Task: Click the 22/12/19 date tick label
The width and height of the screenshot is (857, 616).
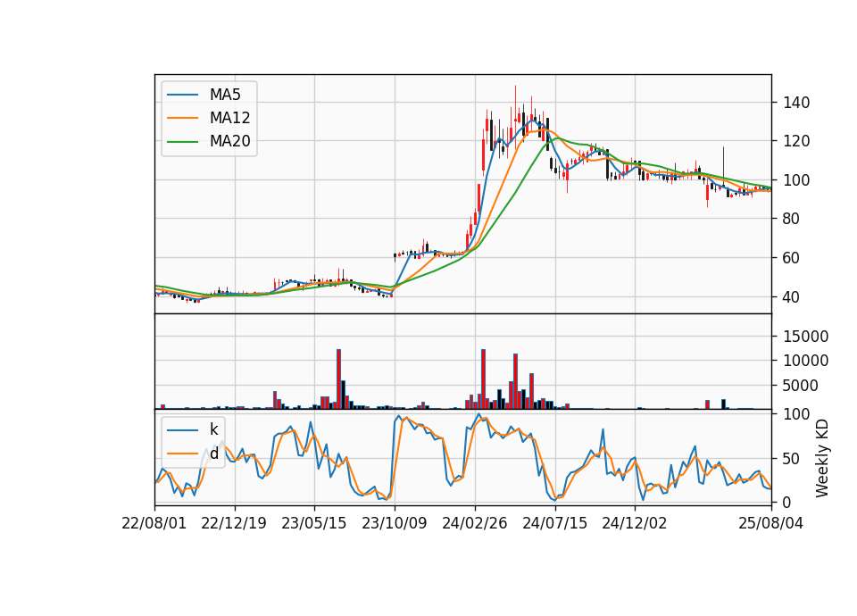Action: click(234, 523)
